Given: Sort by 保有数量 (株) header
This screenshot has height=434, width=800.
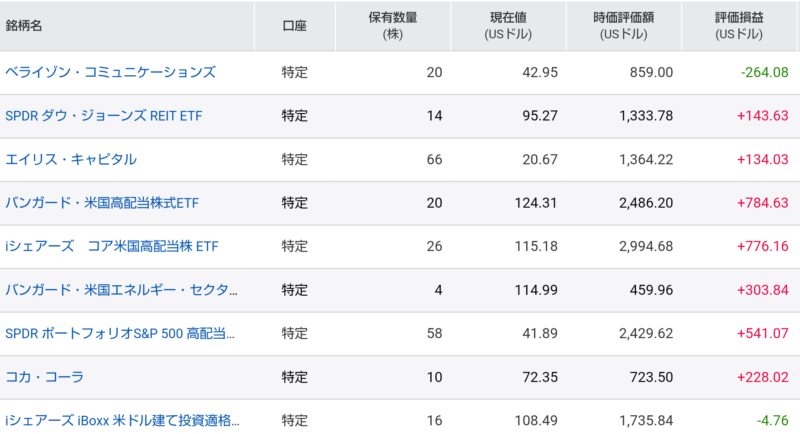Looking at the screenshot, I should point(393,25).
